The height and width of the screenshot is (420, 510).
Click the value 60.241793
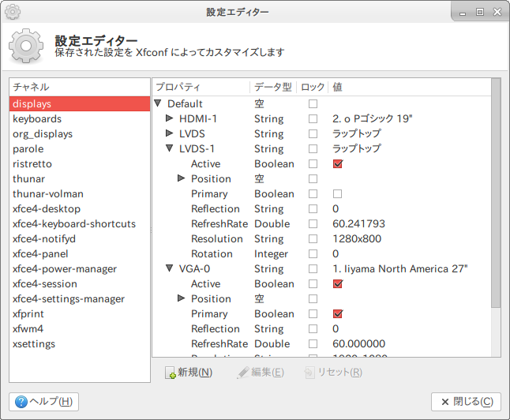358,224
